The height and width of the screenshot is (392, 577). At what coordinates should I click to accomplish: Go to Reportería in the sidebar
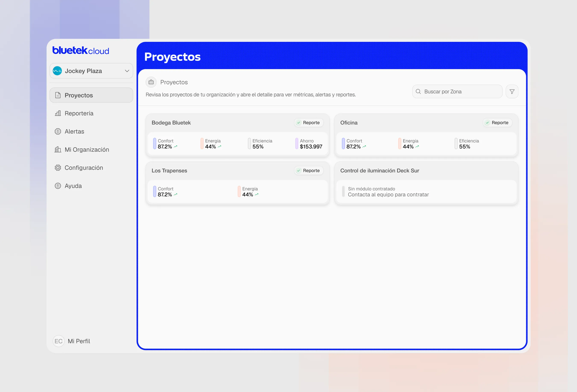pyautogui.click(x=91, y=113)
